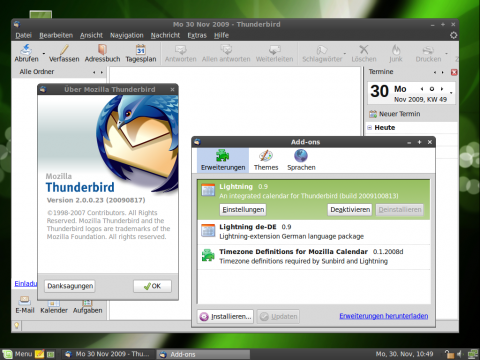Open the Schlagwörter dropdown arrow
Screen dimensions: 480x360
tap(345, 53)
